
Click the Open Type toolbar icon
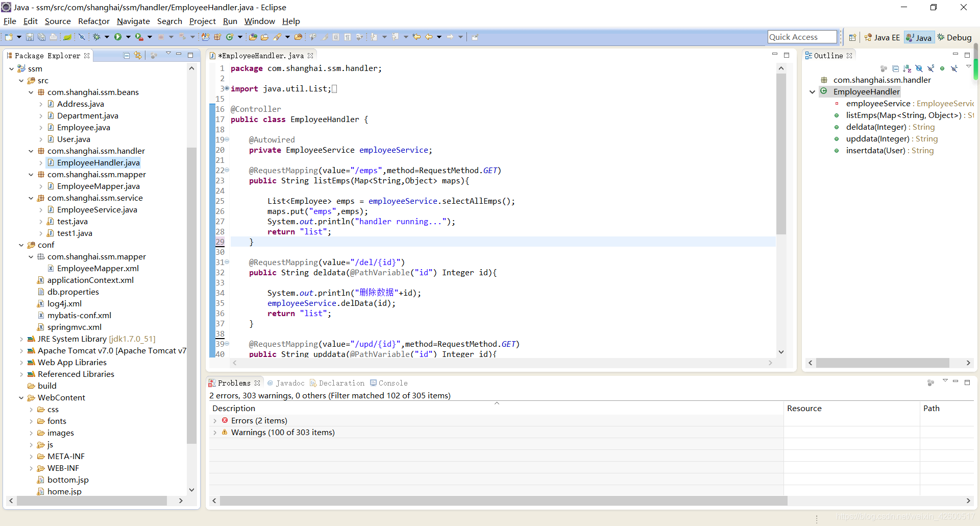[253, 37]
